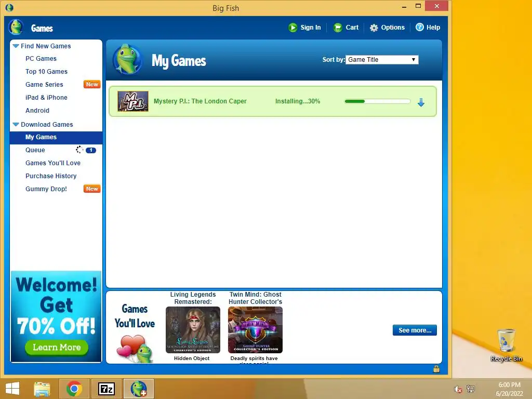Click the Mystery P.I. game thumbnail

133,101
